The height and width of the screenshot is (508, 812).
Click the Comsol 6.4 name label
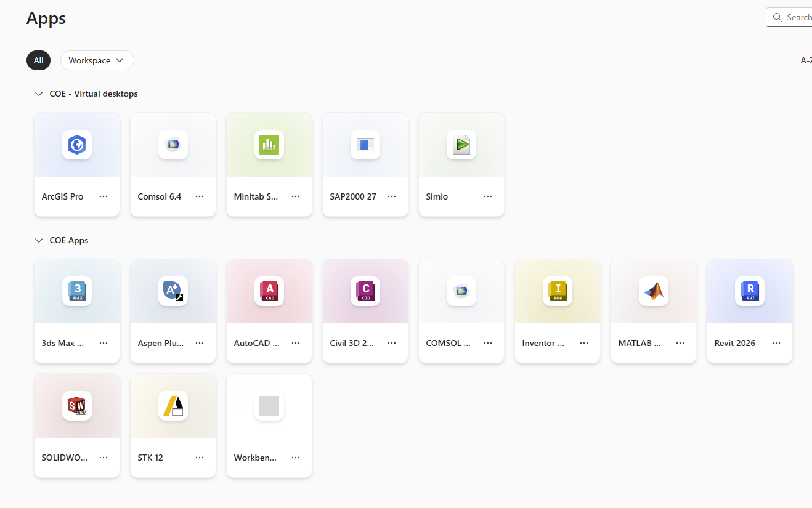click(x=160, y=196)
